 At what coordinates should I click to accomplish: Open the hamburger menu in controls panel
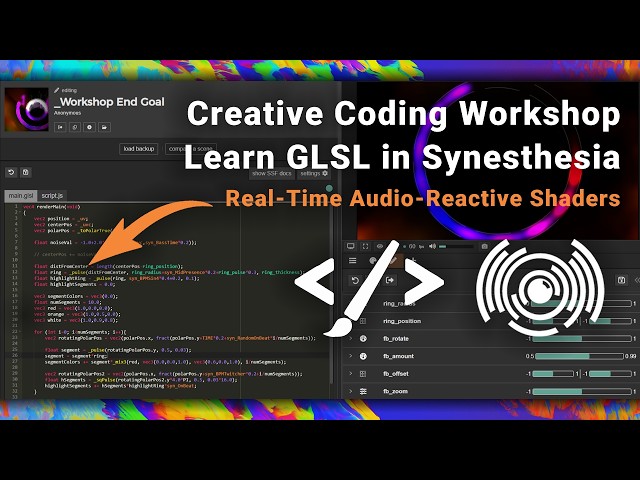tap(353, 260)
